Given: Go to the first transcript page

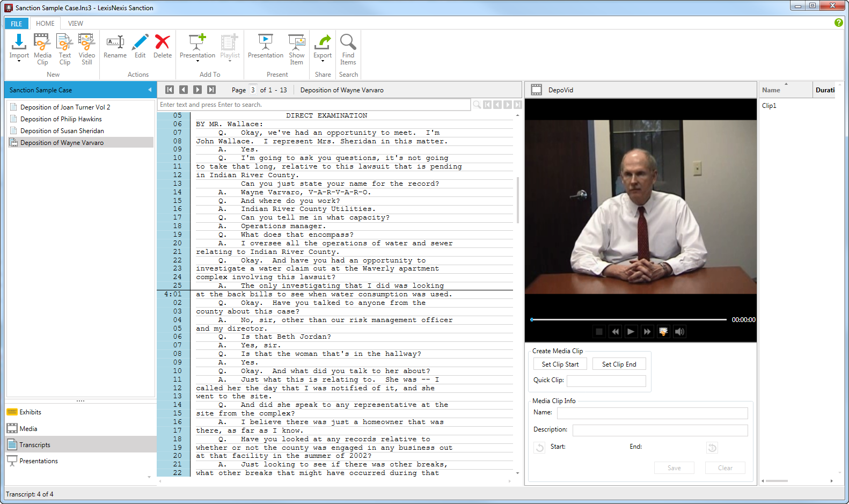Looking at the screenshot, I should (170, 90).
